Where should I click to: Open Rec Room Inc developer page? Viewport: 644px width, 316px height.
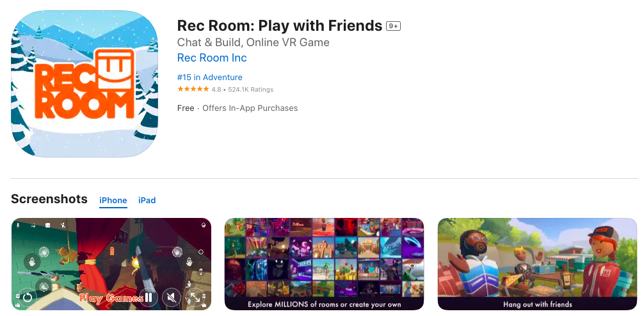(x=212, y=58)
